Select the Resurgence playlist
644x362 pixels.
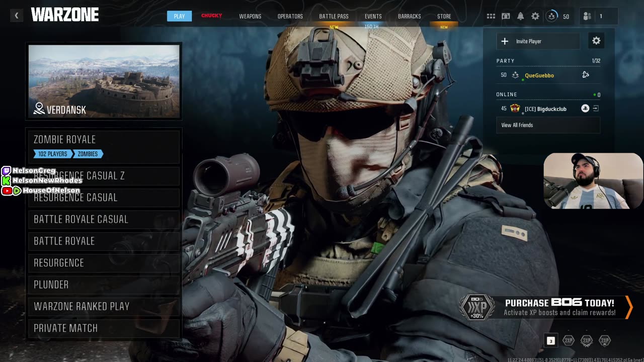pyautogui.click(x=104, y=263)
